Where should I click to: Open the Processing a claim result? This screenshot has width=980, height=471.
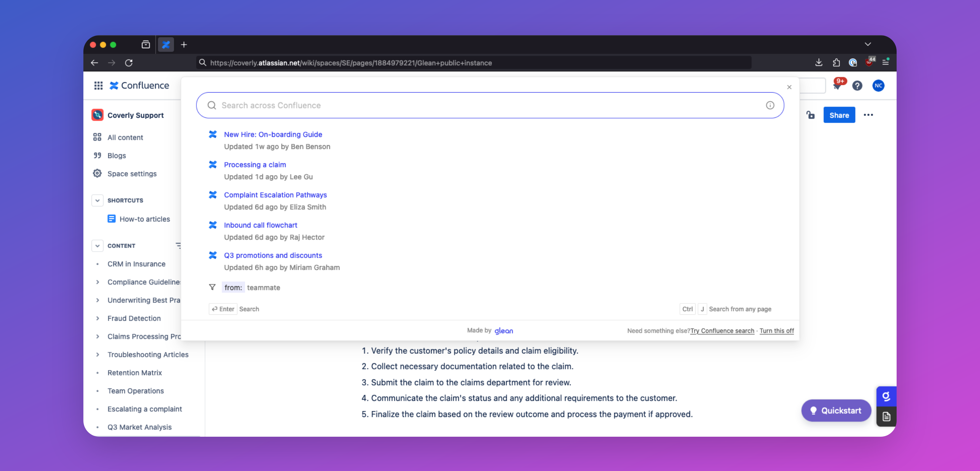tap(254, 164)
